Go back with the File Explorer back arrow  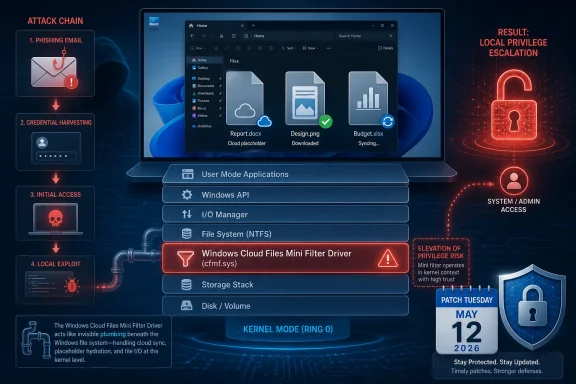click(x=192, y=36)
